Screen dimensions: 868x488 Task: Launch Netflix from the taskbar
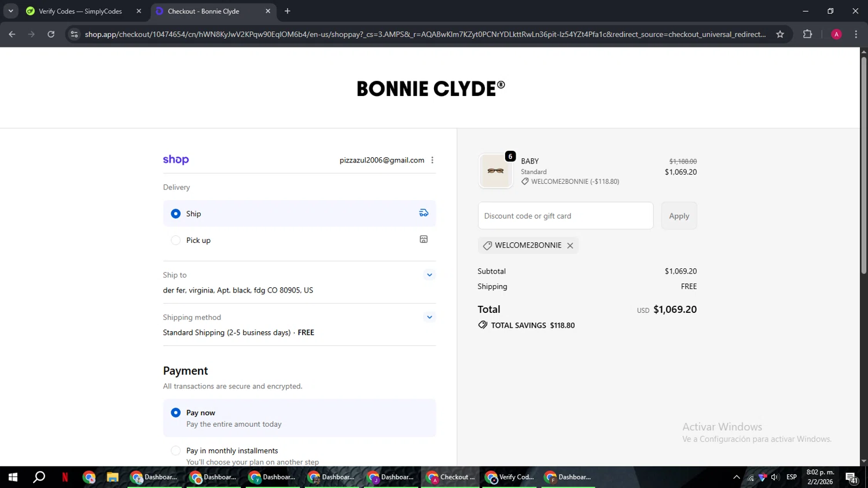pos(65,477)
